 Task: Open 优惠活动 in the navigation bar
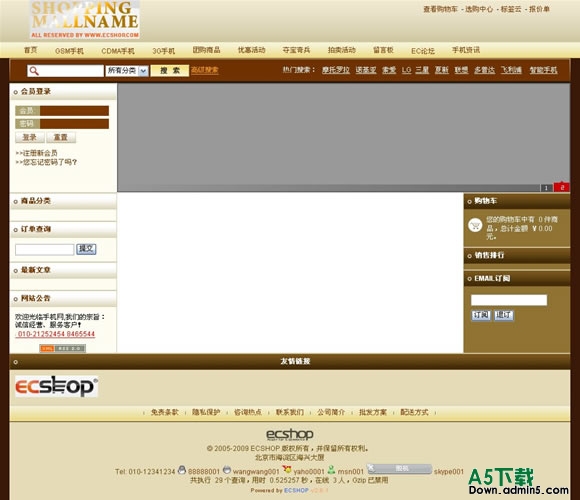252,50
